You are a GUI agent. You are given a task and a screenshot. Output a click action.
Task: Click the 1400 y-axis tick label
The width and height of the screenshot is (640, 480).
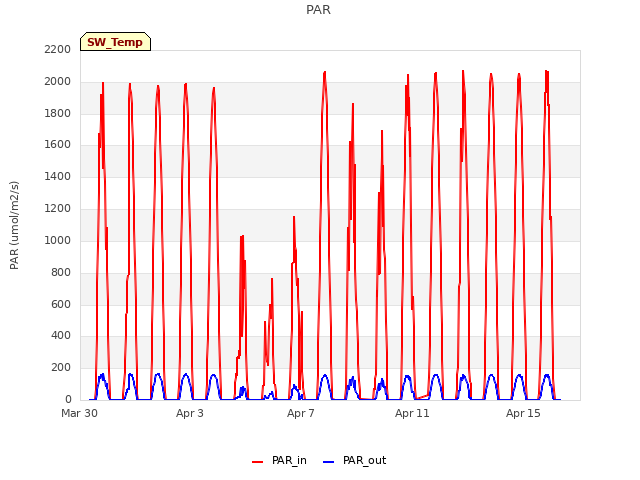58,177
